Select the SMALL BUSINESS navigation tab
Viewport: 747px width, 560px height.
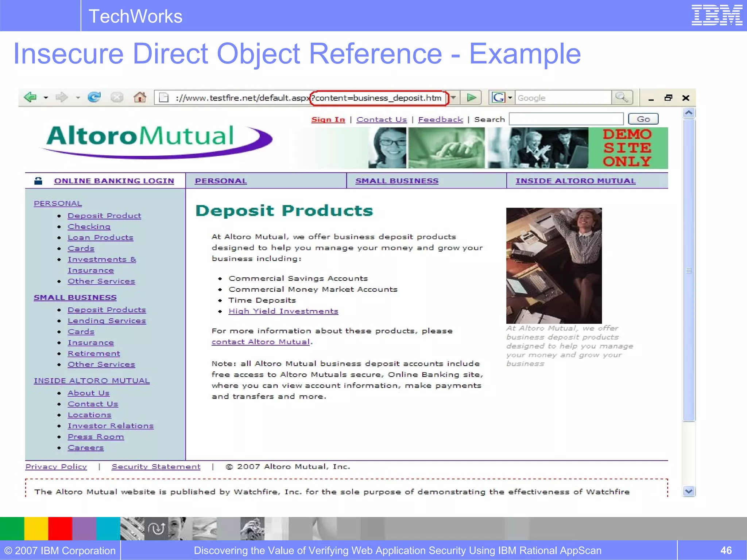coord(397,181)
